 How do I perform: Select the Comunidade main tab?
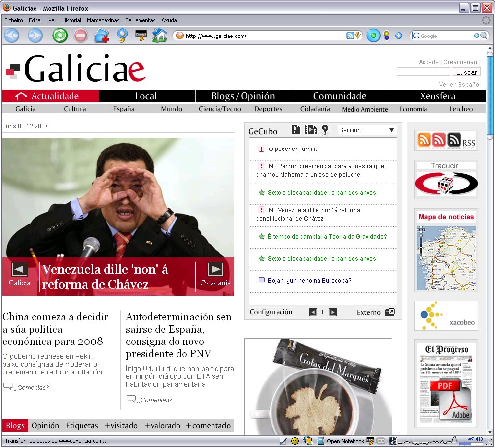tap(340, 96)
